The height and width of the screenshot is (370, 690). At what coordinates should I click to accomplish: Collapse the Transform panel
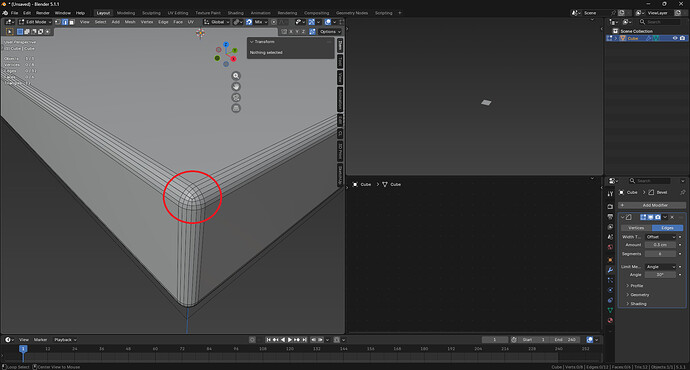pyautogui.click(x=251, y=41)
